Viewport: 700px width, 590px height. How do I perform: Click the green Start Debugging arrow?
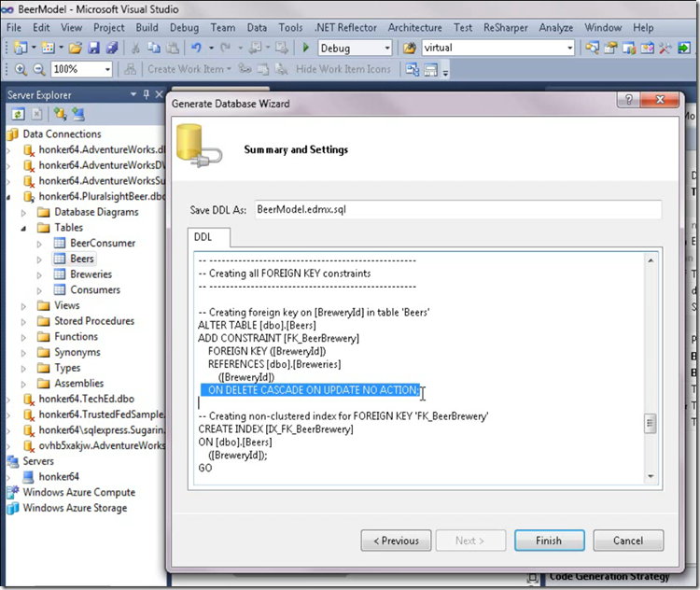coord(306,48)
